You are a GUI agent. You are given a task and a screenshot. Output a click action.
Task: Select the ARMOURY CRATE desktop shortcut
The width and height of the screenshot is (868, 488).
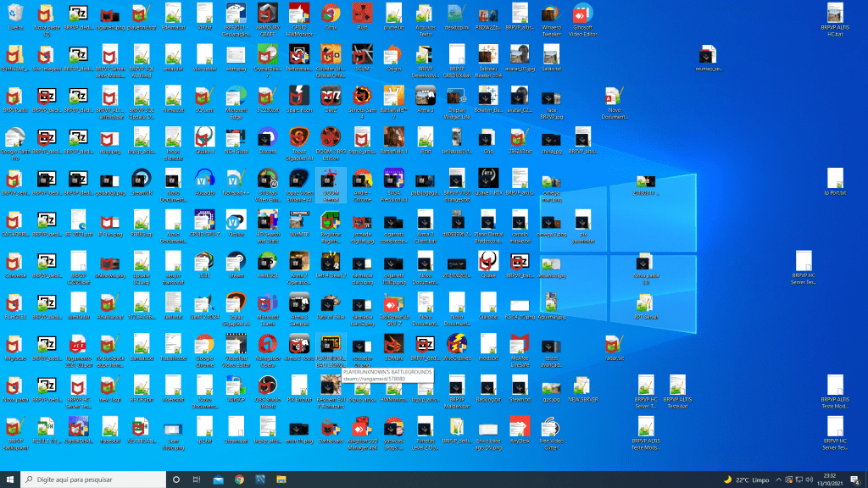(x=267, y=14)
